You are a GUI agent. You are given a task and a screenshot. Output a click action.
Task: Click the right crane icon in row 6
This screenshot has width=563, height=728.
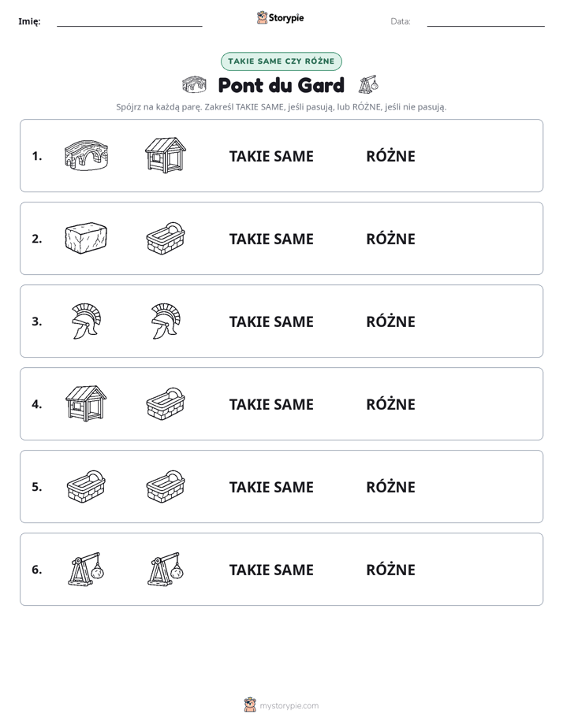166,569
